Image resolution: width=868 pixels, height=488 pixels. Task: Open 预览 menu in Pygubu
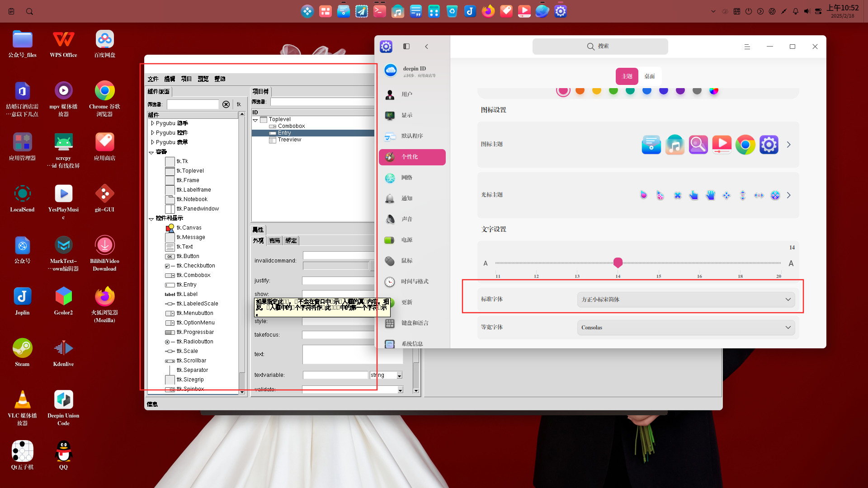coord(203,79)
